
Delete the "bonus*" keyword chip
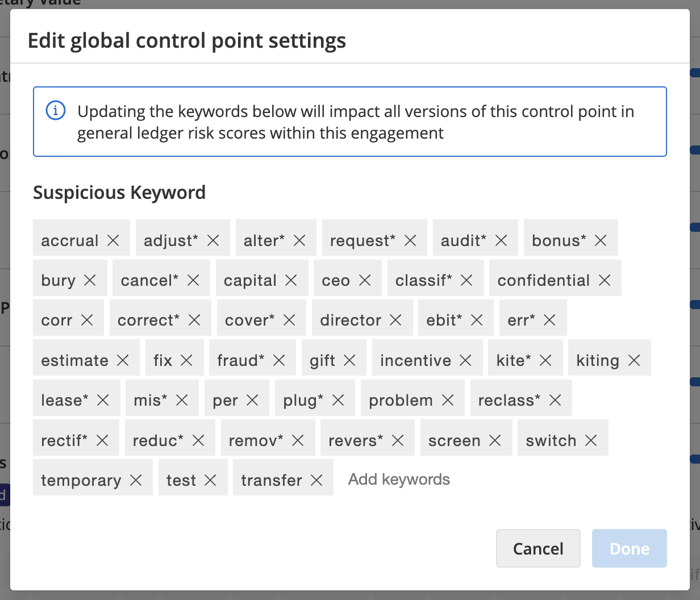tap(600, 240)
